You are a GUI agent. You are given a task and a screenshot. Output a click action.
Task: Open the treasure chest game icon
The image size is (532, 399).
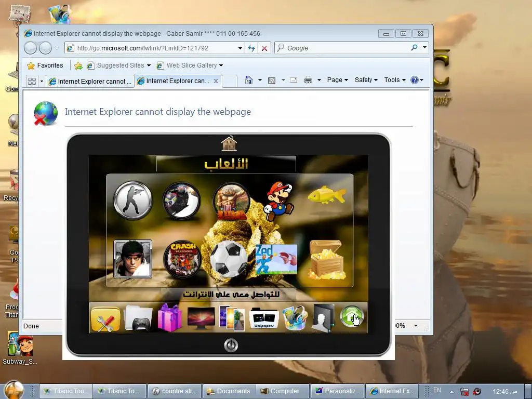[x=326, y=260]
